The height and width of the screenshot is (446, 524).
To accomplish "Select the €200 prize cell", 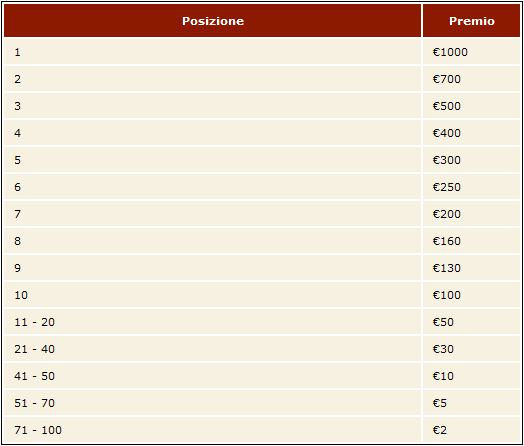I will coord(472,214).
